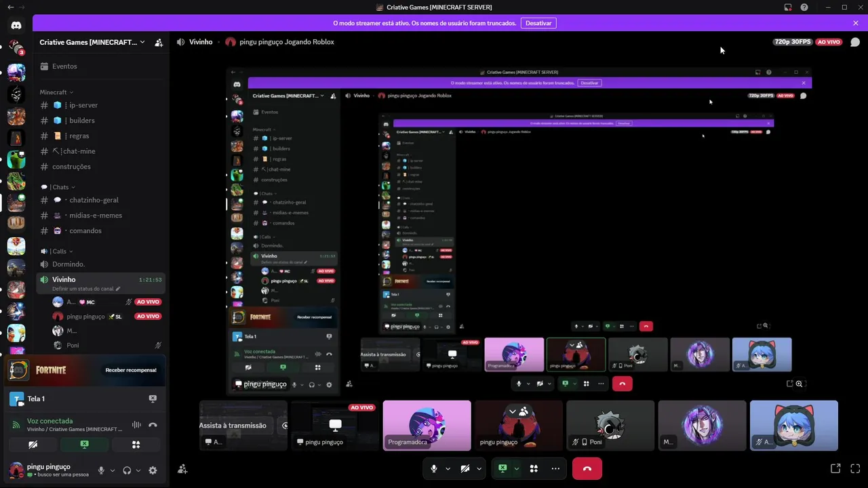The height and width of the screenshot is (488, 868).
Task: Select pingu pinguço live stream tile
Action: pos(335,426)
